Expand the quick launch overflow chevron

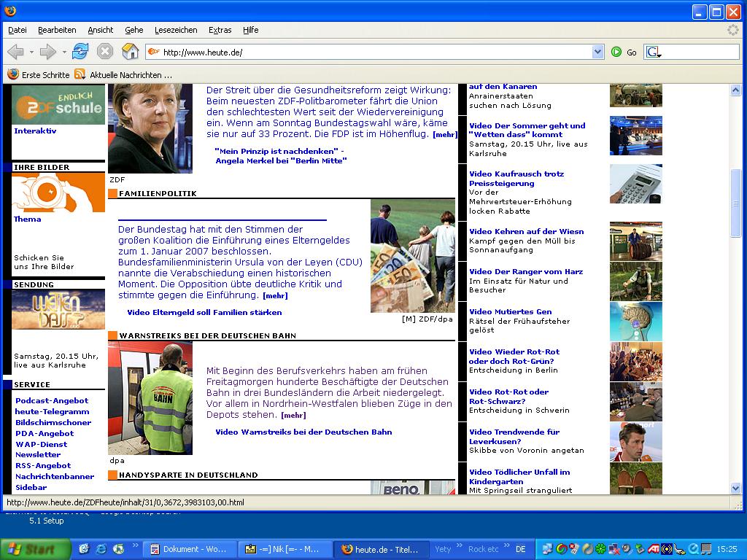[135, 545]
